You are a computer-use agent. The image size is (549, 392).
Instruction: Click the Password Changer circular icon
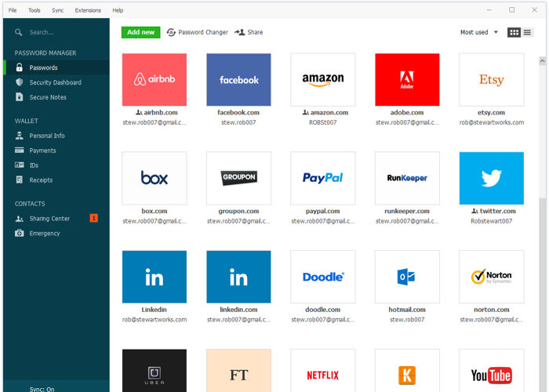[x=171, y=32]
